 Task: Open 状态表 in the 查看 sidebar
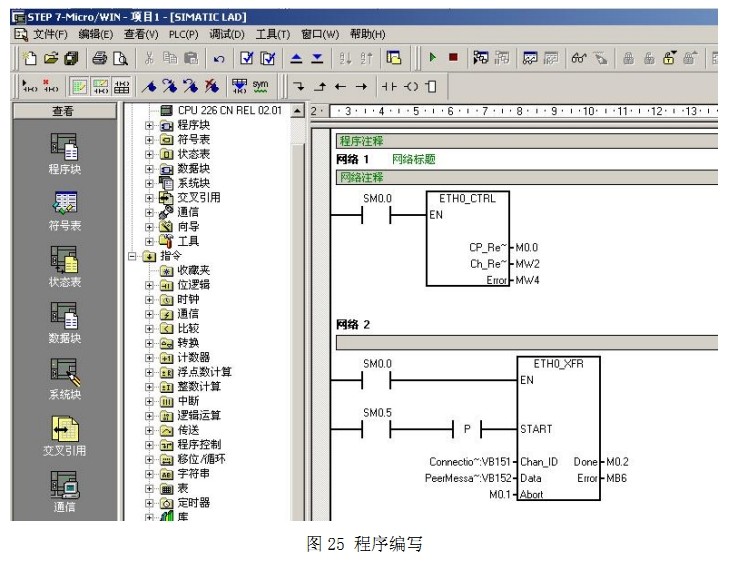[x=64, y=266]
